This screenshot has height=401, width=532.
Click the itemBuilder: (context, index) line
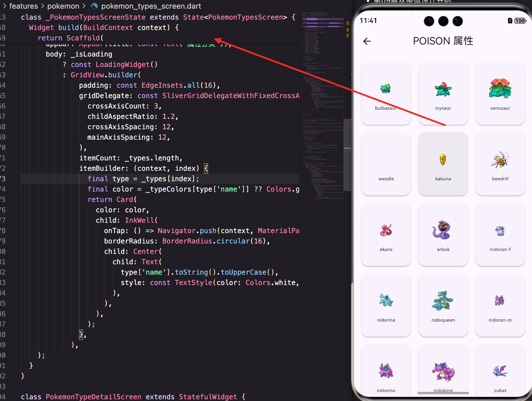pos(144,168)
